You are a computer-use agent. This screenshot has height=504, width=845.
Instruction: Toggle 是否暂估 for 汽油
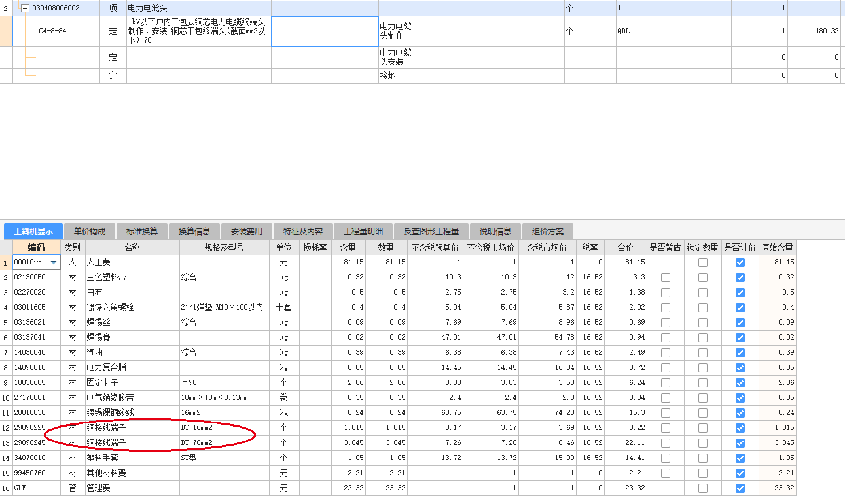point(666,352)
